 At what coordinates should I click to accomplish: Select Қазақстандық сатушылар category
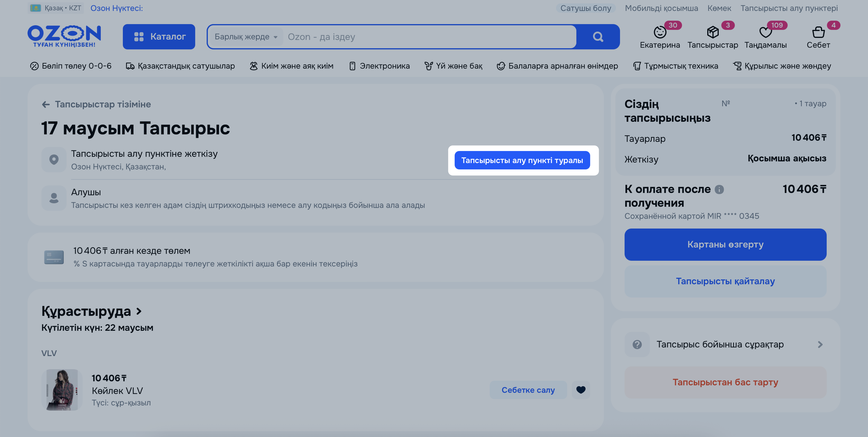180,66
